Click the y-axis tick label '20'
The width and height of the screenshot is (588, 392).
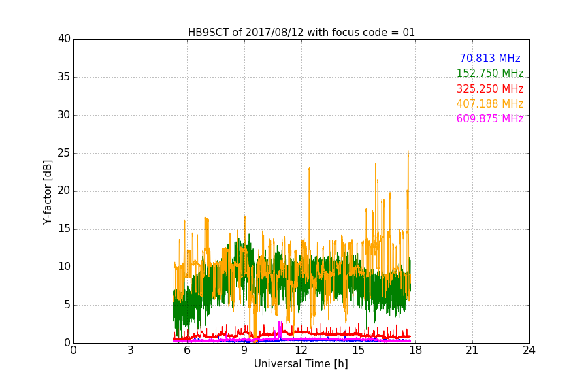point(64,191)
